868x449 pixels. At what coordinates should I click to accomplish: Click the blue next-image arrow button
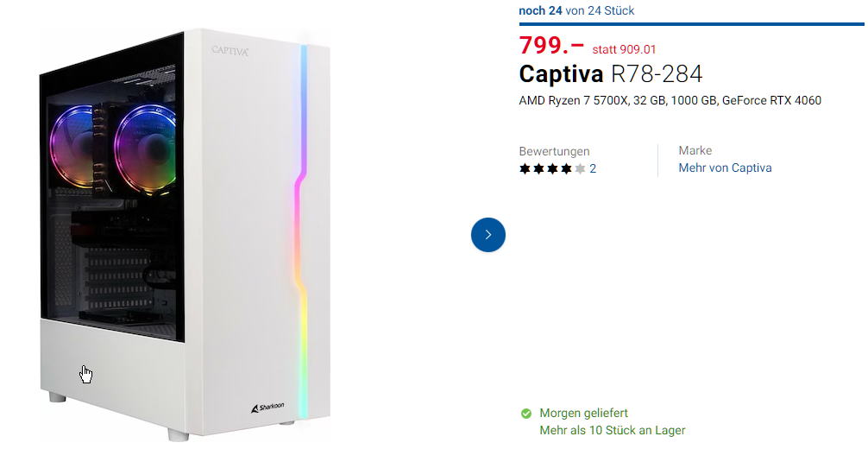[488, 235]
